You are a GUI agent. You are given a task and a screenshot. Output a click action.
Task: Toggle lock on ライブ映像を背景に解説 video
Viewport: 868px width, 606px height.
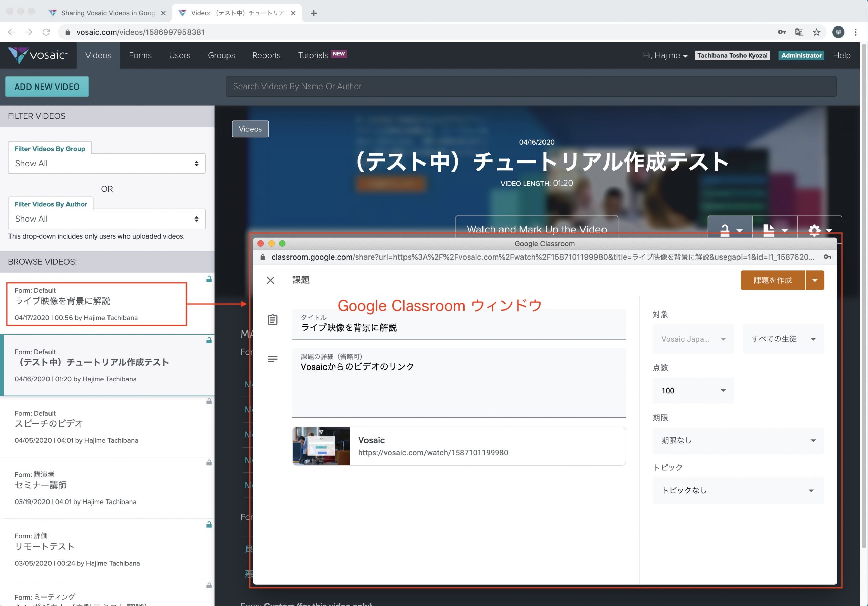click(x=209, y=279)
